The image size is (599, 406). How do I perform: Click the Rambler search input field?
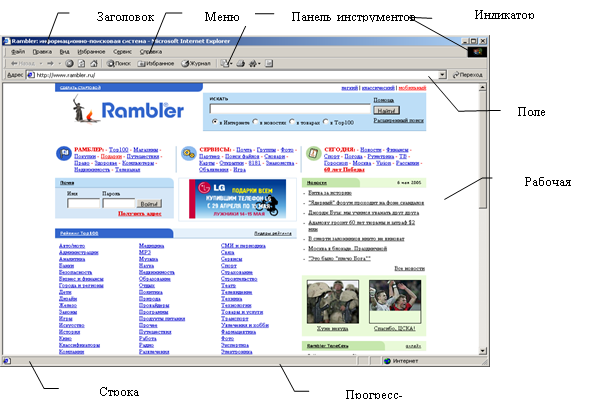(290, 109)
